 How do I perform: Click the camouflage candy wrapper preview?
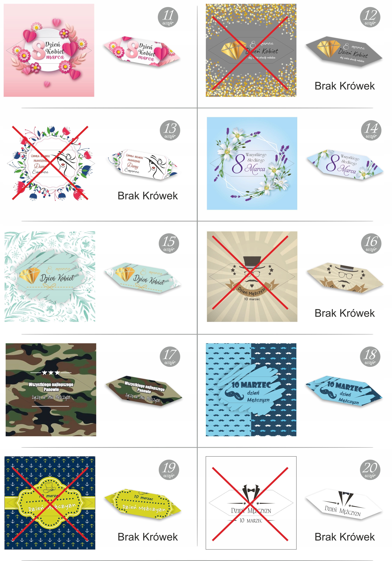(144, 391)
